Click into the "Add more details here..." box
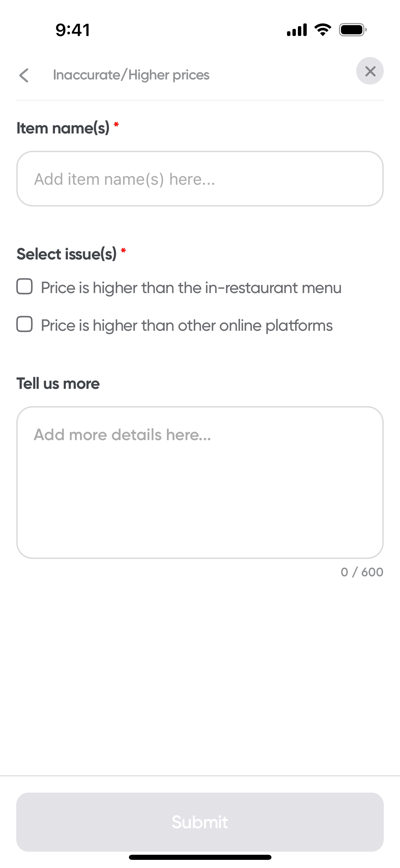Image resolution: width=400 pixels, height=868 pixels. click(200, 482)
